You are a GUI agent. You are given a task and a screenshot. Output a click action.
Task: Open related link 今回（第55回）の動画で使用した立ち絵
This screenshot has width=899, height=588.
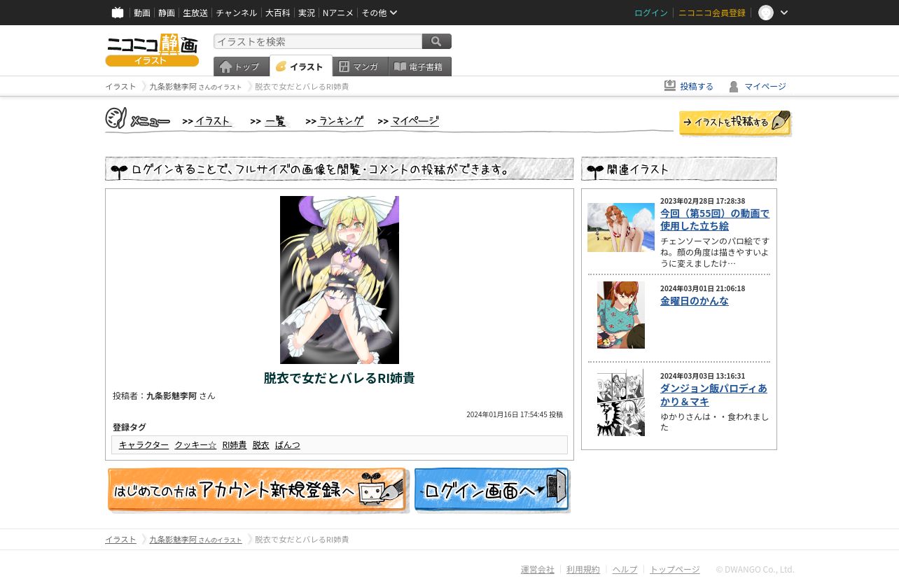coord(715,219)
